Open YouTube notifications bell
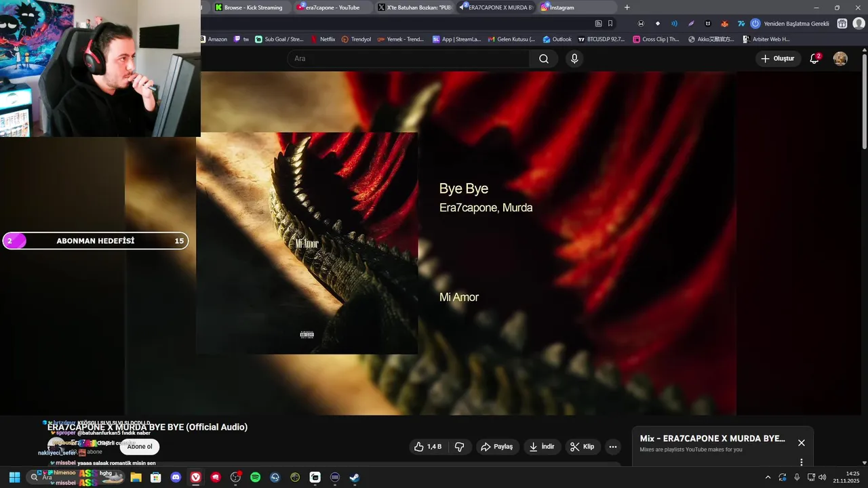 tap(815, 59)
